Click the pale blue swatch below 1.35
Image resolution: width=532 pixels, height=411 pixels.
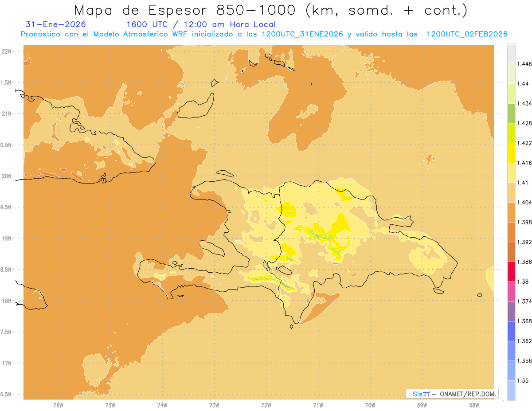coord(511,391)
